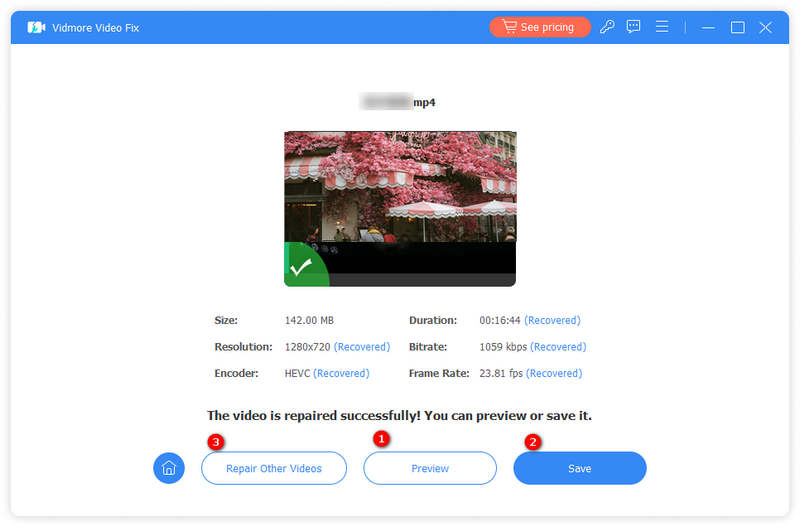Choose Repair Other Videos
Screen dimensions: 800x527
274,468
